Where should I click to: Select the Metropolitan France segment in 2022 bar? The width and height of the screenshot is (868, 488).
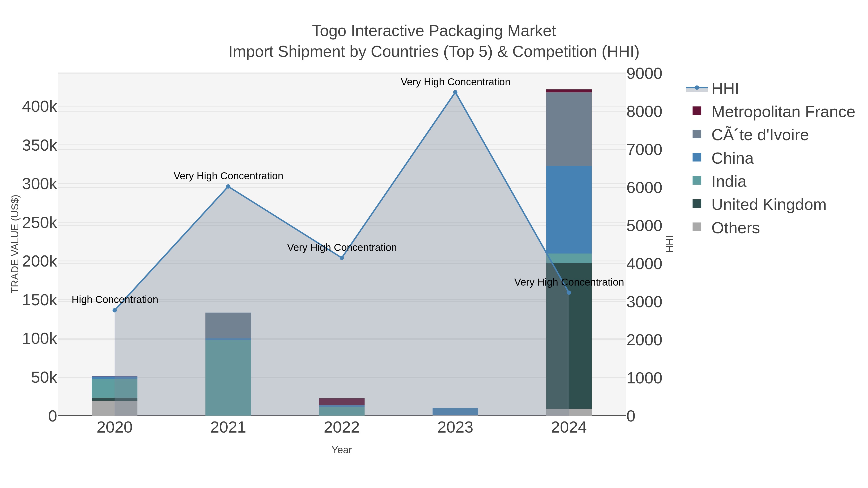(342, 402)
